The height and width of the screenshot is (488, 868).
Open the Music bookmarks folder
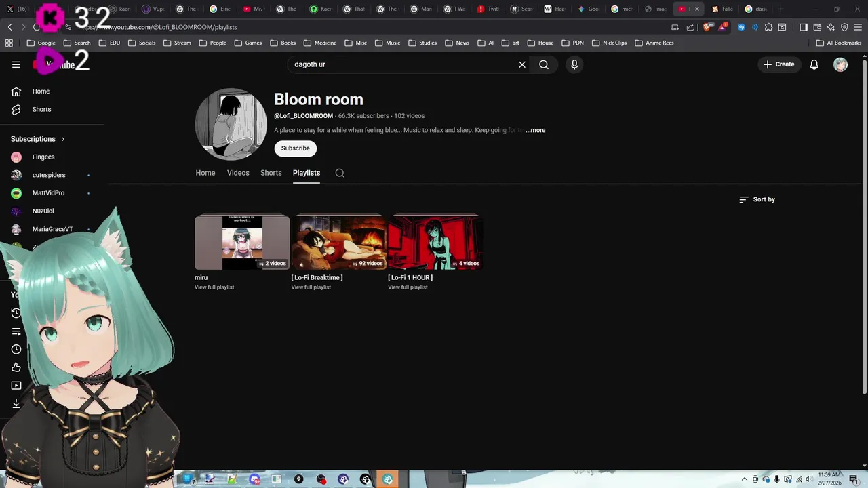pos(387,43)
